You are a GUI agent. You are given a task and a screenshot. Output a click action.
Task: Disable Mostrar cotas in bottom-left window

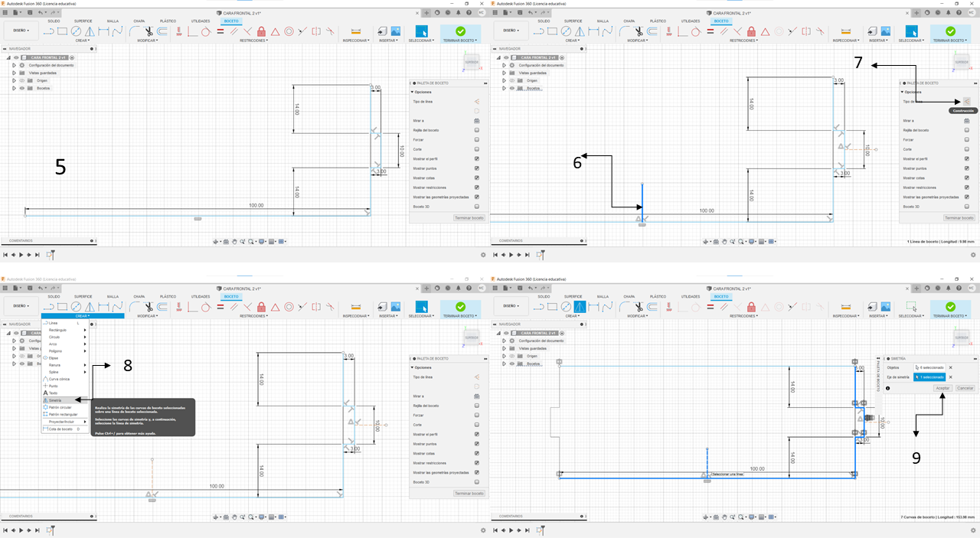click(x=476, y=453)
